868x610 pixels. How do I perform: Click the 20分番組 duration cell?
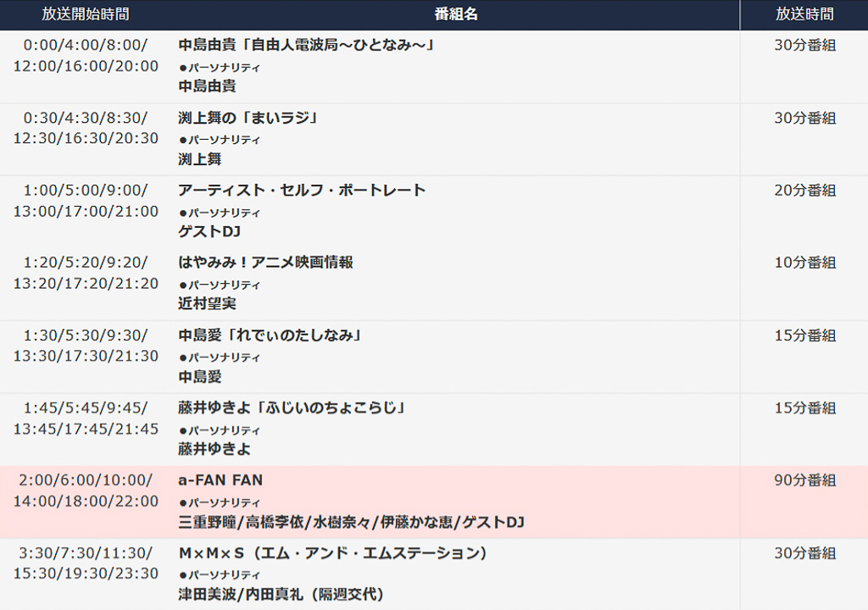[x=805, y=191]
